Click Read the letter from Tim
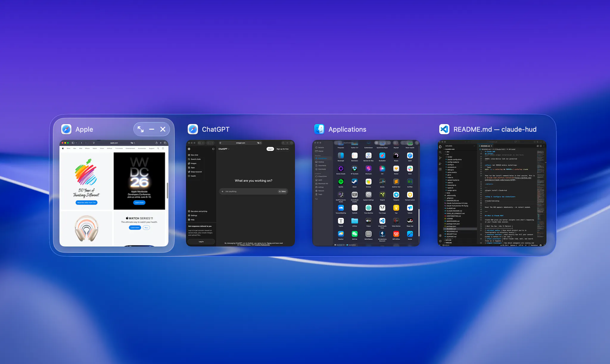Image resolution: width=610 pixels, height=364 pixels. coord(86,203)
